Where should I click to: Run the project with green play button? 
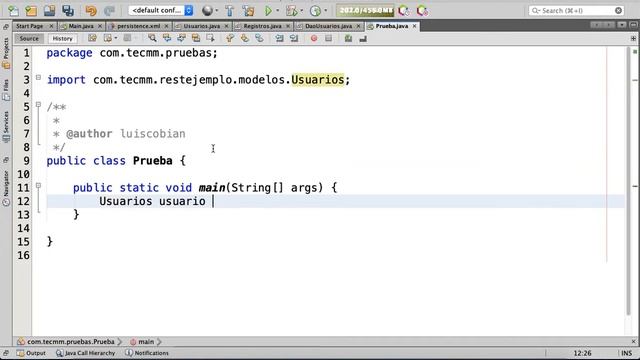click(268, 11)
